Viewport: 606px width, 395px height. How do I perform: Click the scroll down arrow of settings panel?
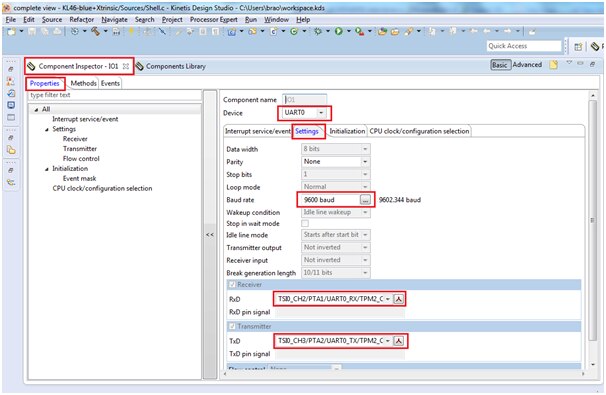coord(592,364)
